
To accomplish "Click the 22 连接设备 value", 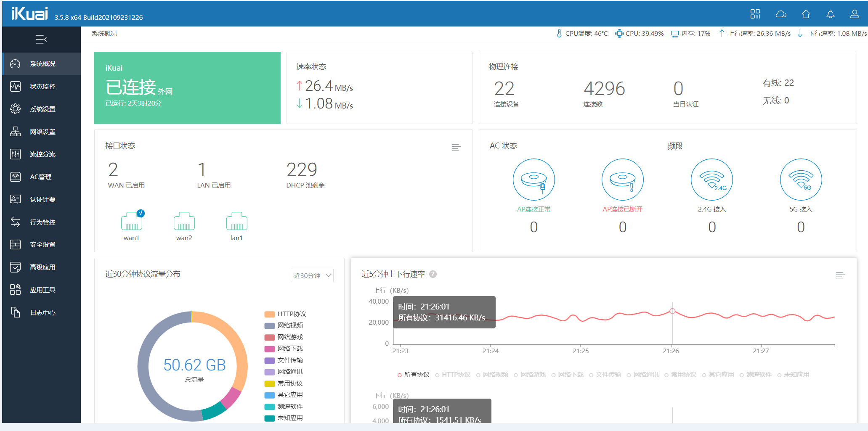I will pos(504,89).
